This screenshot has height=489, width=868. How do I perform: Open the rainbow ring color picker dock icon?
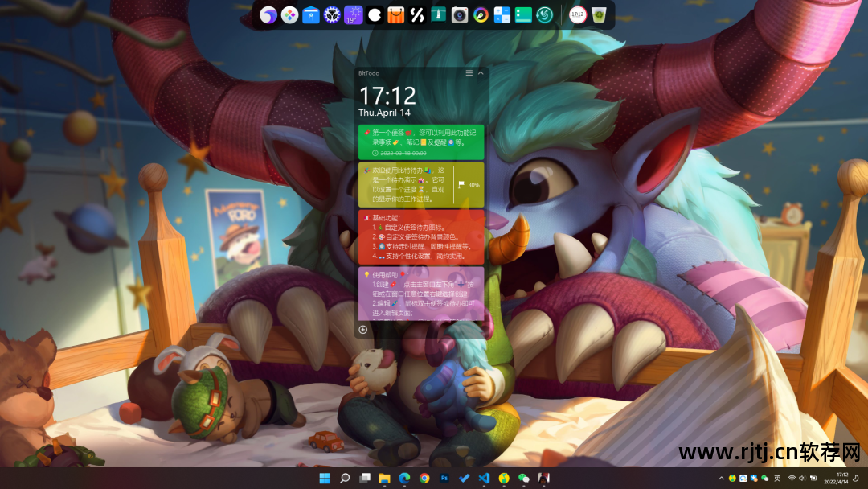coord(481,15)
